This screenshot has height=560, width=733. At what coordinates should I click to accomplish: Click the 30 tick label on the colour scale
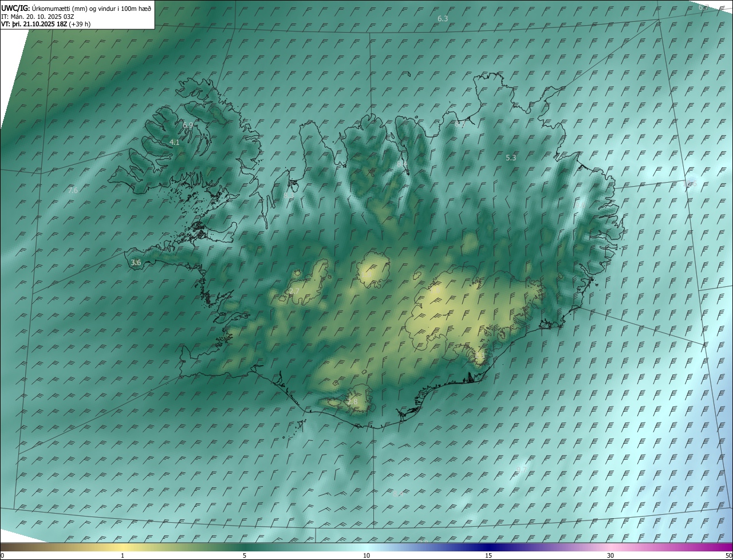point(610,556)
